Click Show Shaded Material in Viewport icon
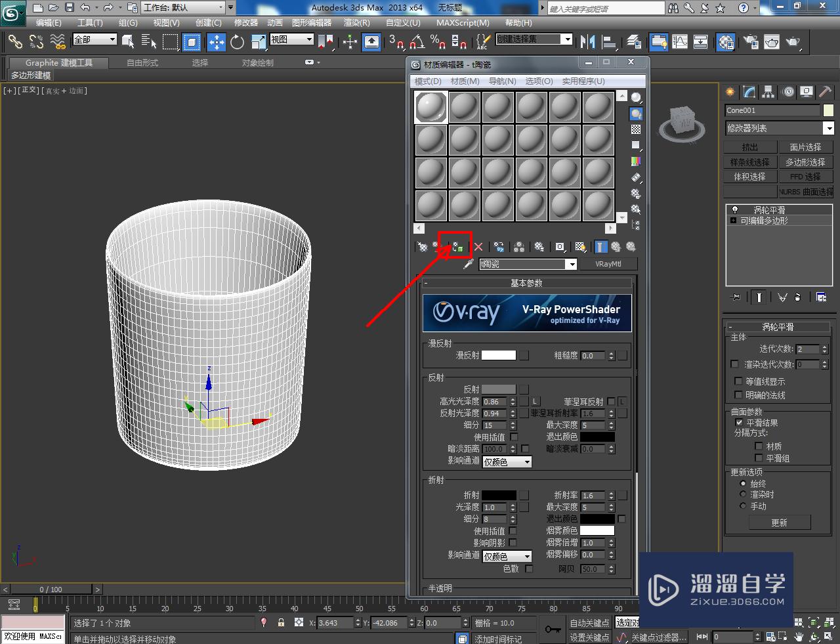This screenshot has height=644, width=840. (x=581, y=247)
